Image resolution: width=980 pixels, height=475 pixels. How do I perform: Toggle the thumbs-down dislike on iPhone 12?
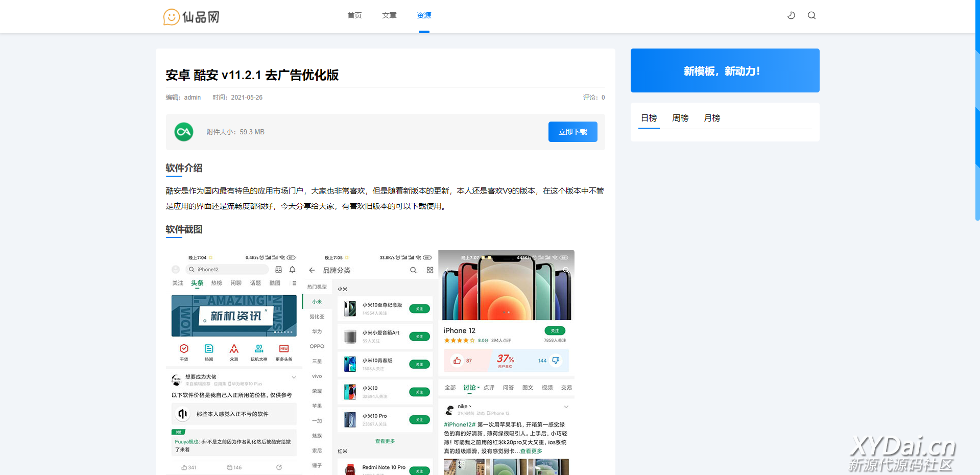pyautogui.click(x=555, y=360)
